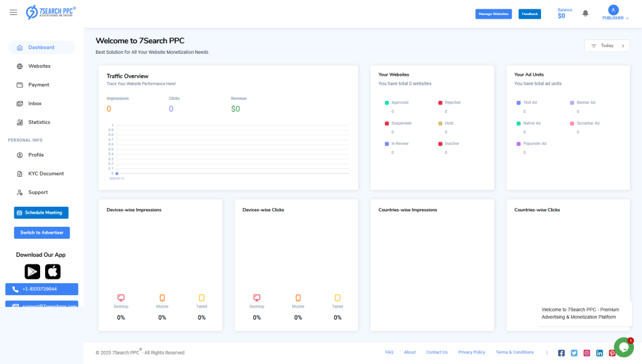The width and height of the screenshot is (642, 364).
Task: Click the chart data point at 2025-07-11
Action: click(x=117, y=174)
